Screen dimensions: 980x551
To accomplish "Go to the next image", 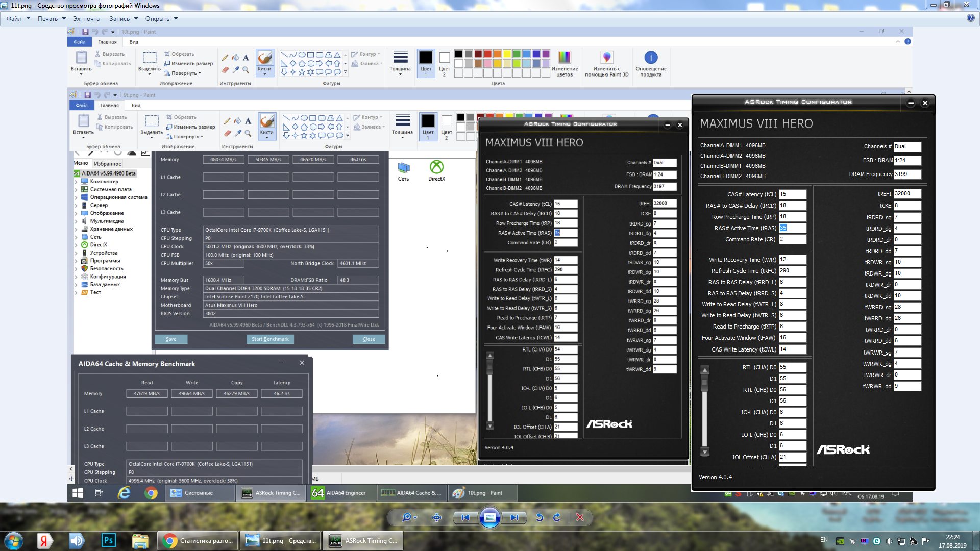I will [x=514, y=517].
